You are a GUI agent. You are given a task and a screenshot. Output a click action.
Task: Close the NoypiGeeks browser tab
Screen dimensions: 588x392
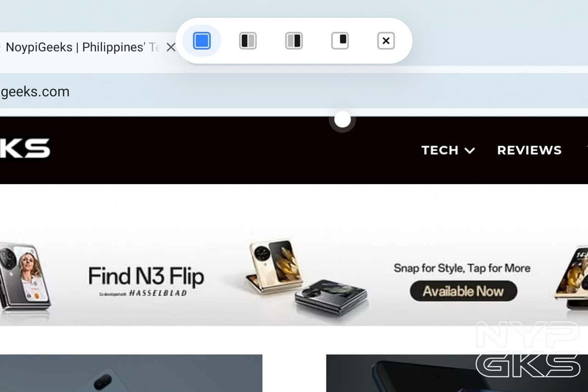coord(171,47)
